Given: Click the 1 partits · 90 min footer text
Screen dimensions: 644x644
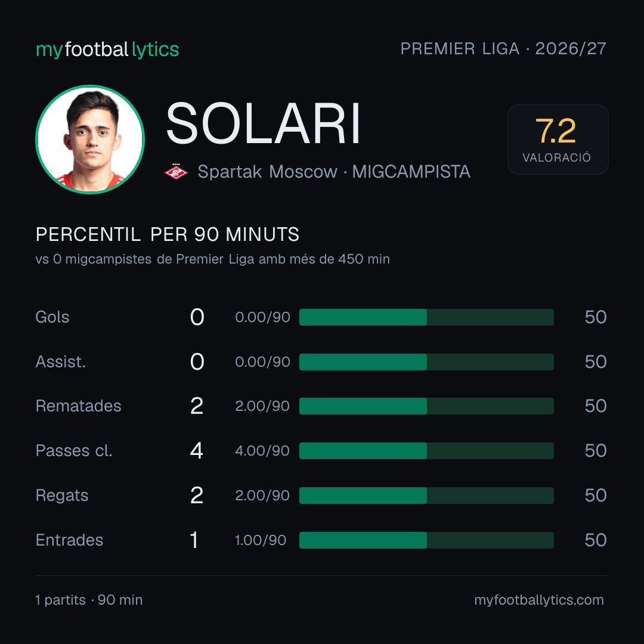Looking at the screenshot, I should 89,600.
